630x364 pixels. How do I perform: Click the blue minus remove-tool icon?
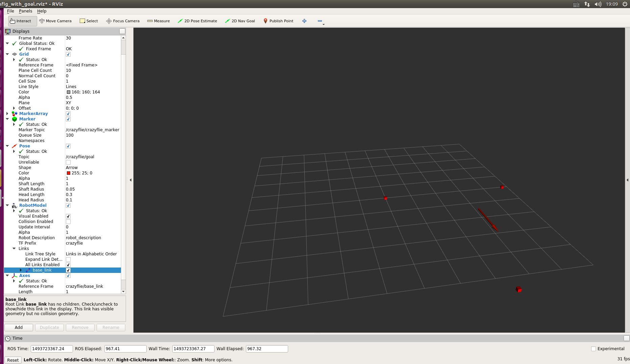pyautogui.click(x=320, y=21)
